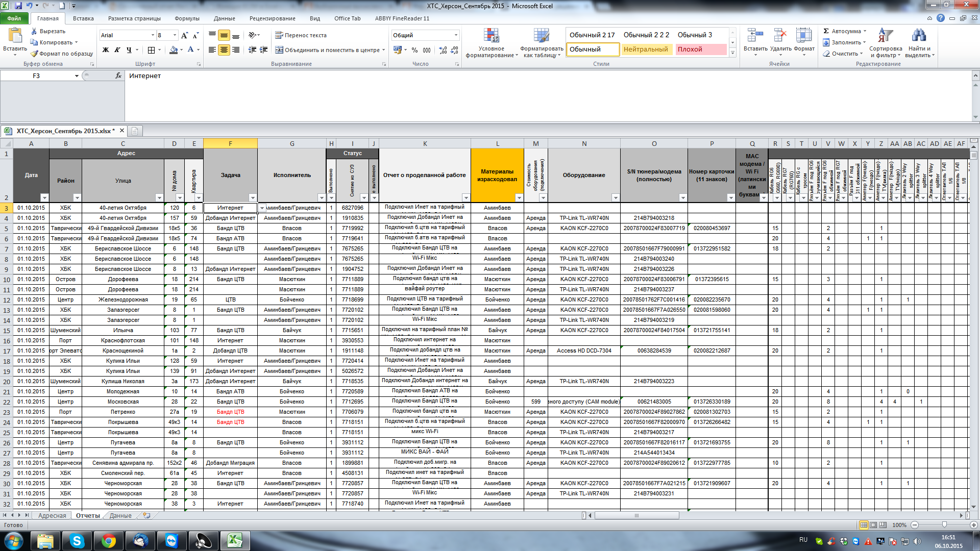Toggle align text left
The height and width of the screenshot is (551, 980).
coord(212,50)
